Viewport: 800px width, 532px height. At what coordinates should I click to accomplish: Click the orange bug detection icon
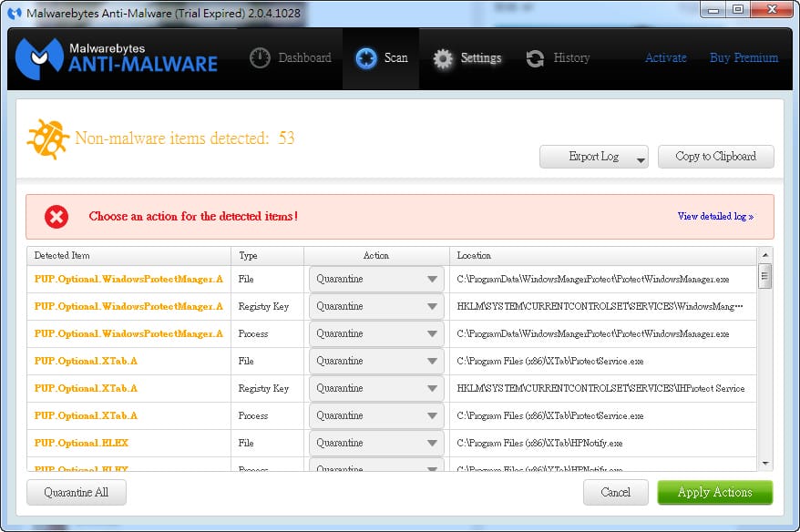coord(48,139)
